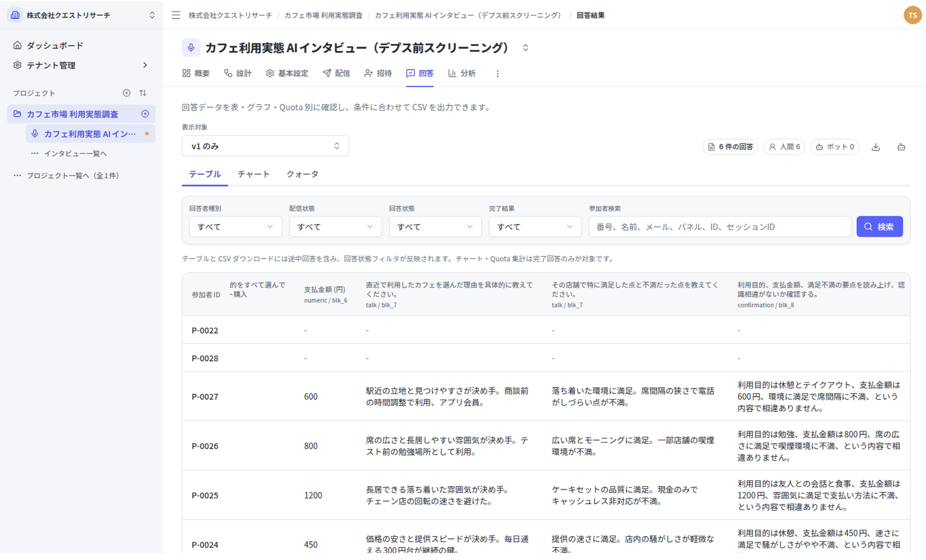Image resolution: width=926 pixels, height=560 pixels.
Task: Click participant ID P-0028
Action: tap(205, 358)
